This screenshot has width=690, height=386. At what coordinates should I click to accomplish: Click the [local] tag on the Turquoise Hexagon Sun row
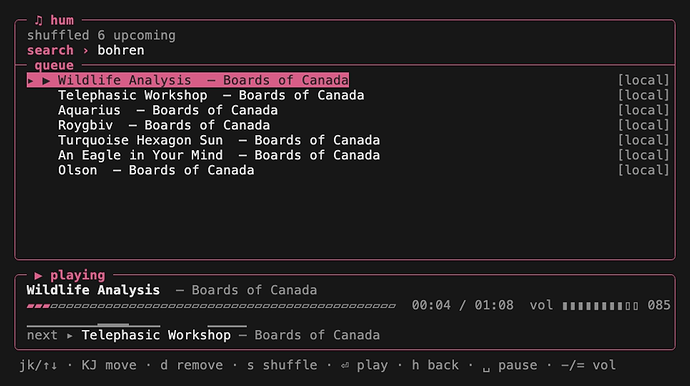pyautogui.click(x=643, y=140)
